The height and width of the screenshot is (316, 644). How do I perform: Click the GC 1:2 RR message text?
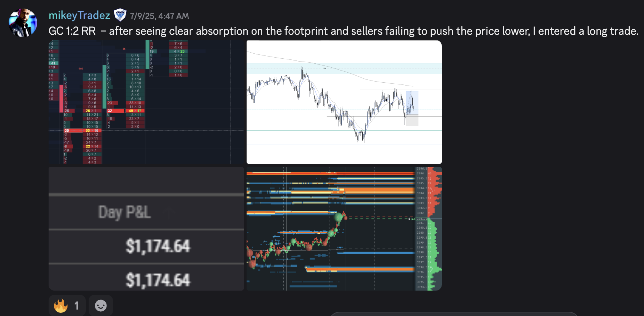343,31
